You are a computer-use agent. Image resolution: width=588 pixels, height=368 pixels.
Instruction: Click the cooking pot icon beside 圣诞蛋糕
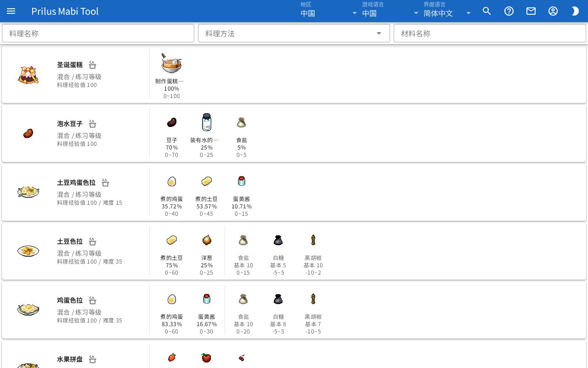point(92,65)
